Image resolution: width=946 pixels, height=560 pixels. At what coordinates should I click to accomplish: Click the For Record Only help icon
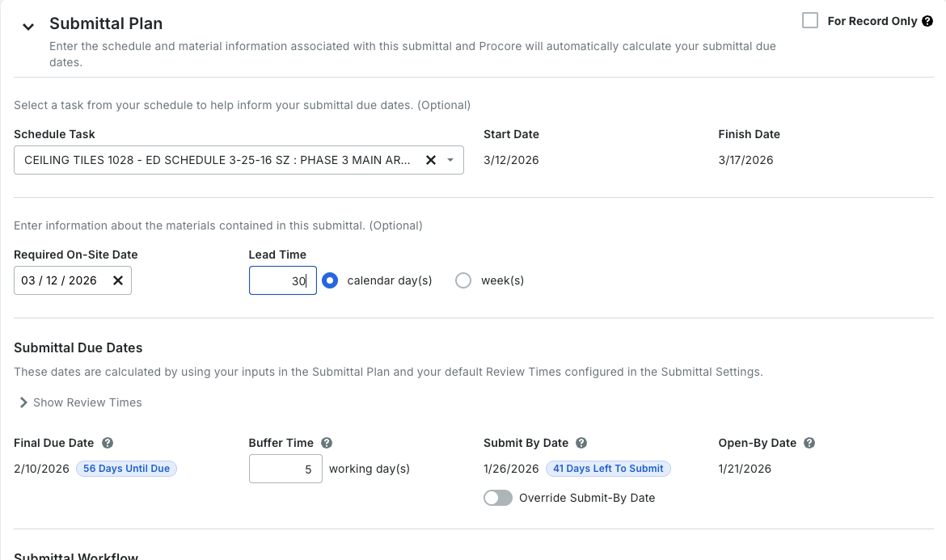pyautogui.click(x=927, y=21)
